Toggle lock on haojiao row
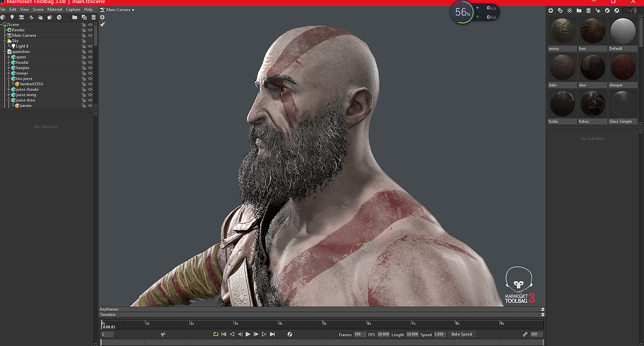 click(x=84, y=68)
